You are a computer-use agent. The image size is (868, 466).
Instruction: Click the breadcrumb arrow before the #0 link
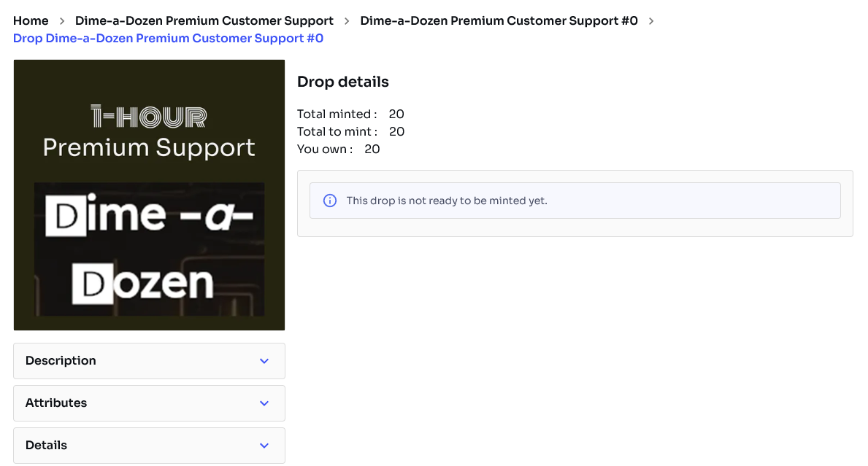(347, 21)
